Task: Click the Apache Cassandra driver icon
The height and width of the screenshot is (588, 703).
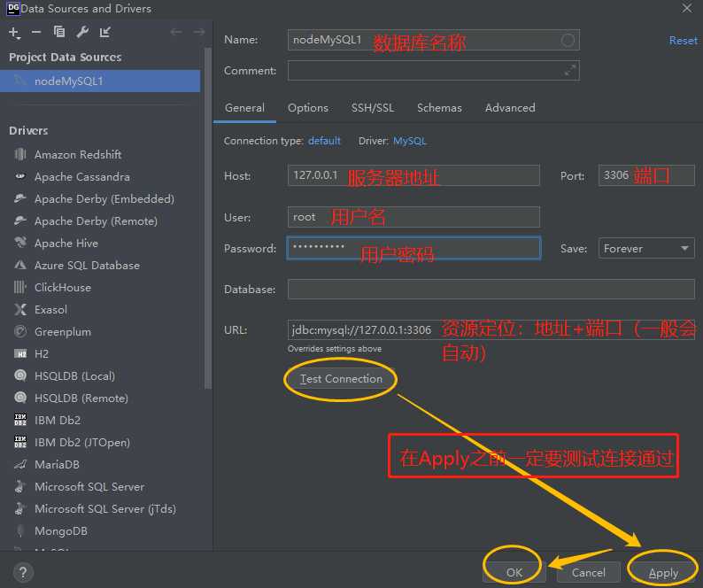Action: coord(20,176)
